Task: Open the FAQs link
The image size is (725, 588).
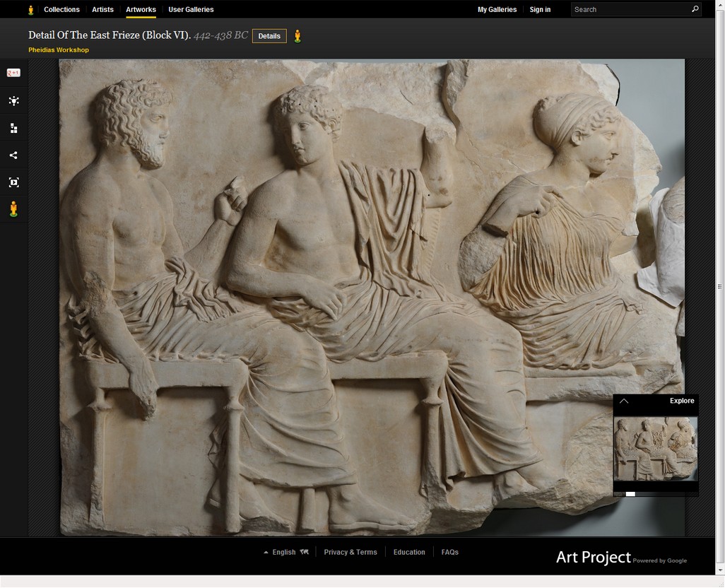Action: click(x=450, y=552)
